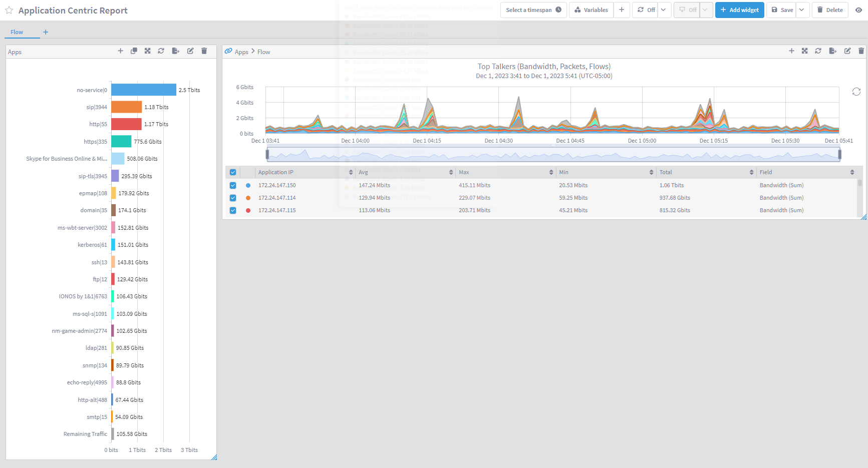This screenshot has width=868, height=468.
Task: Click Flow in widget breadcrumb
Action: tap(263, 52)
